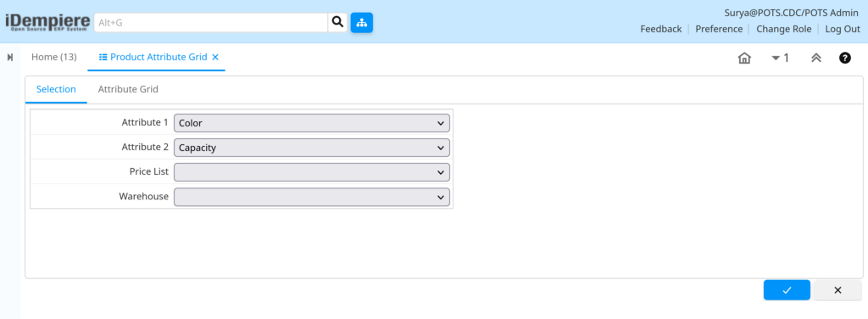Open the window list dropdown showing 1
This screenshot has width=868, height=319.
pyautogui.click(x=781, y=59)
